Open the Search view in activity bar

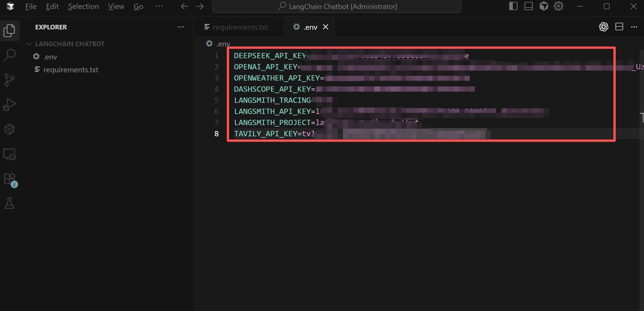[x=10, y=55]
